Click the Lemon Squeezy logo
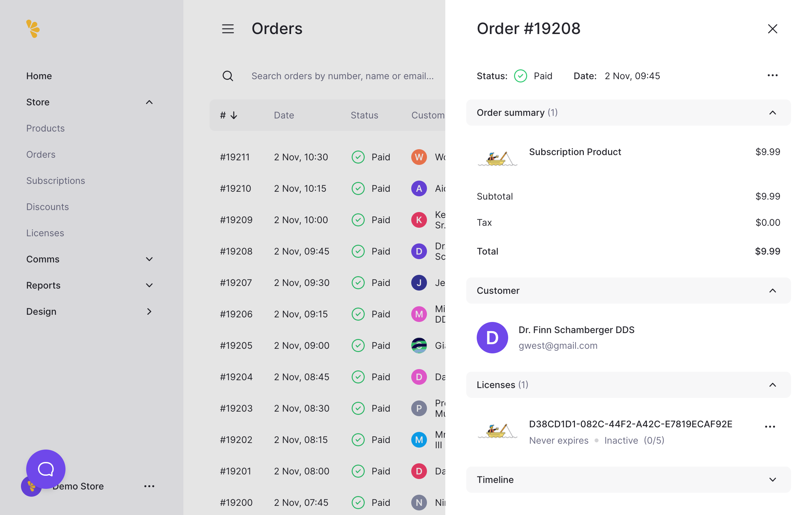Screen dimensions: 812x515 coord(33,29)
